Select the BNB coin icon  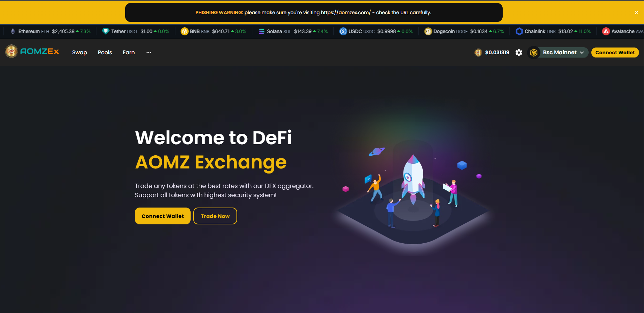click(x=185, y=31)
